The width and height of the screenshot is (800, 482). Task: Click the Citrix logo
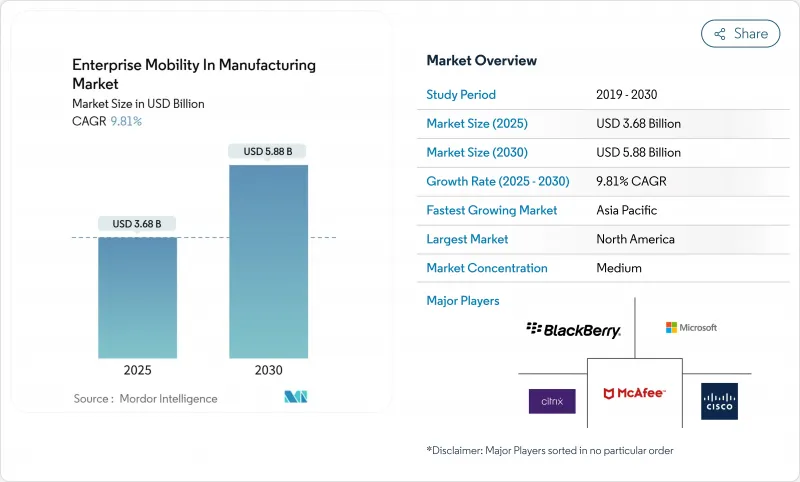point(552,401)
